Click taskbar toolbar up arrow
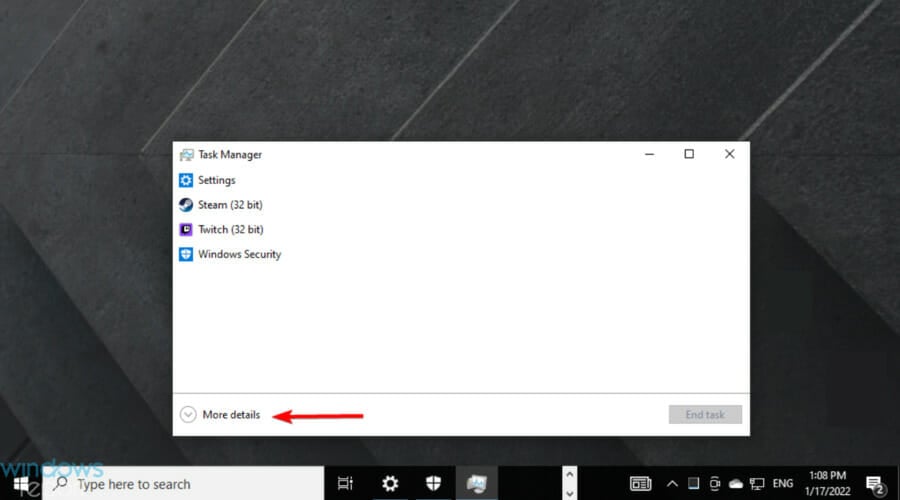 [569, 475]
